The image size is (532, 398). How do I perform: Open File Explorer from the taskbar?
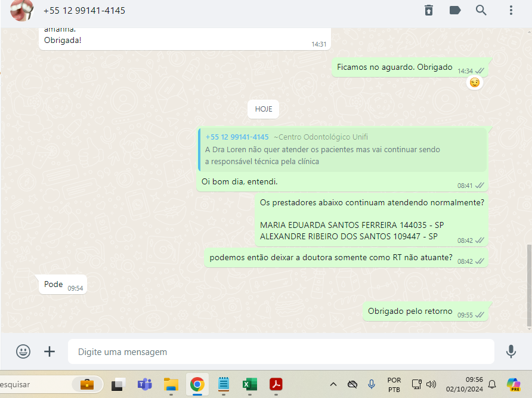(171, 384)
